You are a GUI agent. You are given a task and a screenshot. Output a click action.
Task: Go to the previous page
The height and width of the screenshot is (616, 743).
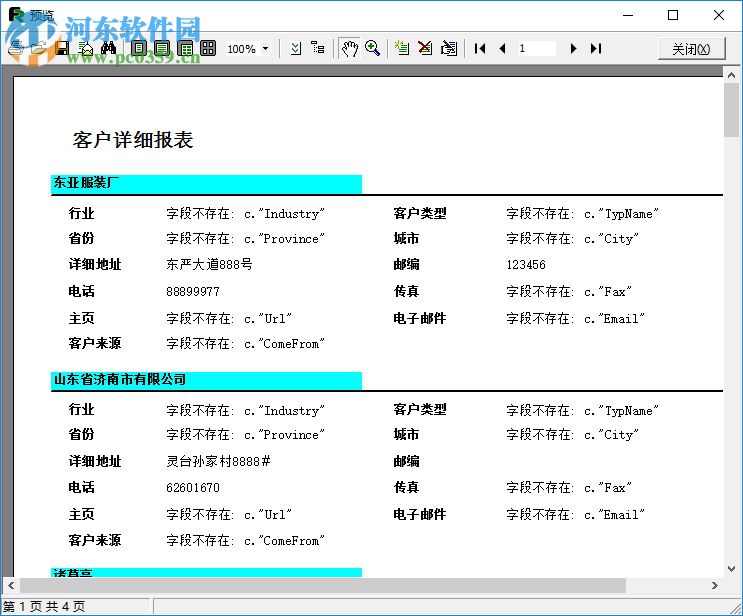[x=502, y=48]
